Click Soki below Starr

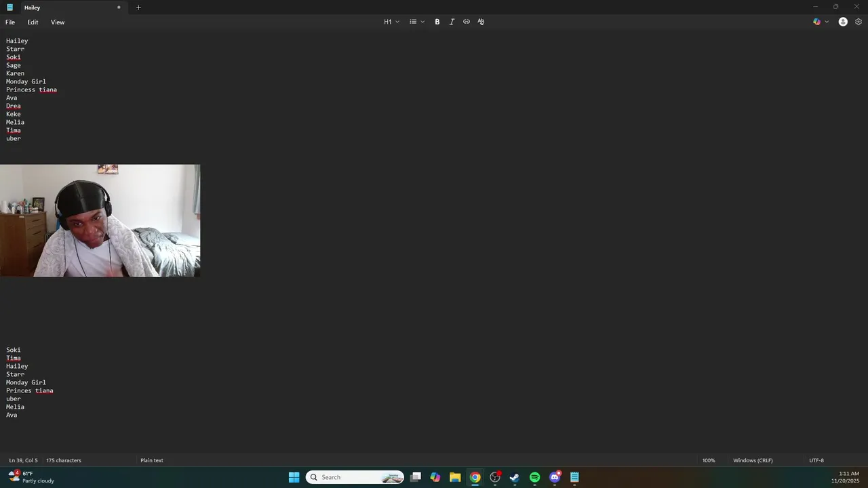pyautogui.click(x=14, y=57)
